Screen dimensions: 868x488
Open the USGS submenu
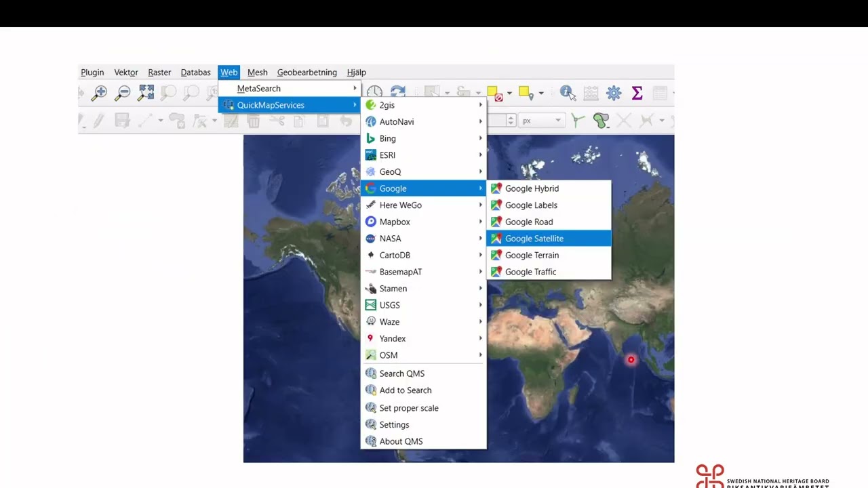[423, 305]
